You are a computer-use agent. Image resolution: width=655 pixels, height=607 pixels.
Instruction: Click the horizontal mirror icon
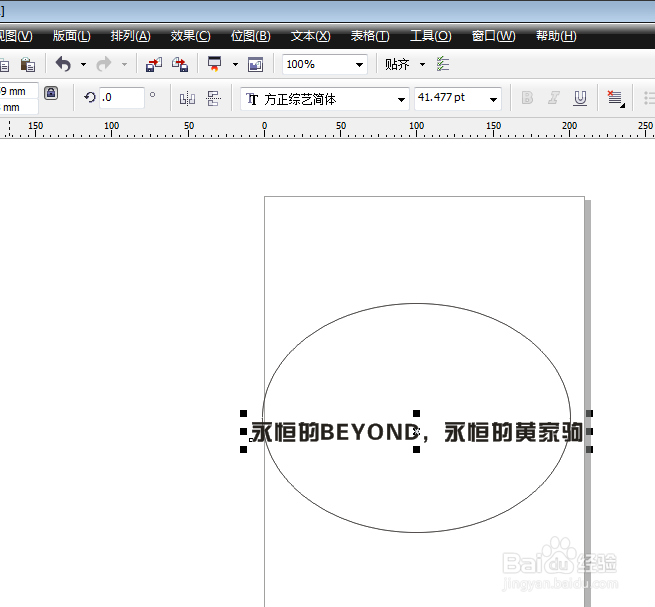(x=187, y=99)
